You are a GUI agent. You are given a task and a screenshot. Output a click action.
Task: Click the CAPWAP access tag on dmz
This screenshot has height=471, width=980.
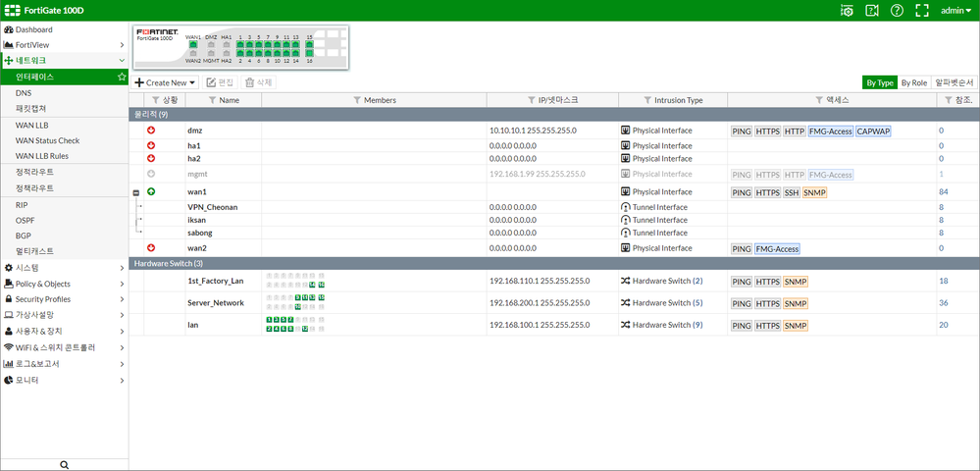tap(873, 131)
